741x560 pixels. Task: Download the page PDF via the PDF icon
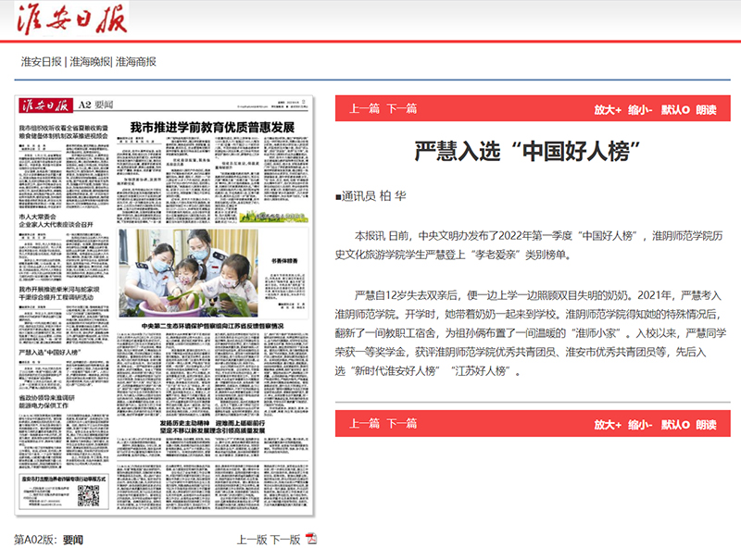(x=311, y=540)
